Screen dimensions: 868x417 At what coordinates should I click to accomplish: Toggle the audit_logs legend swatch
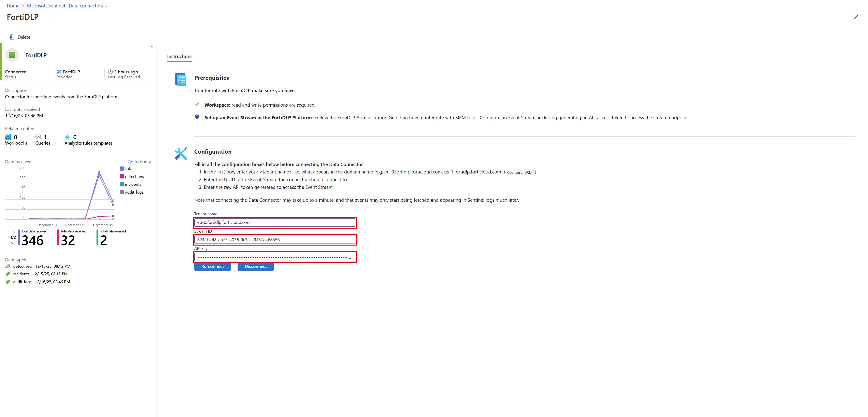122,192
